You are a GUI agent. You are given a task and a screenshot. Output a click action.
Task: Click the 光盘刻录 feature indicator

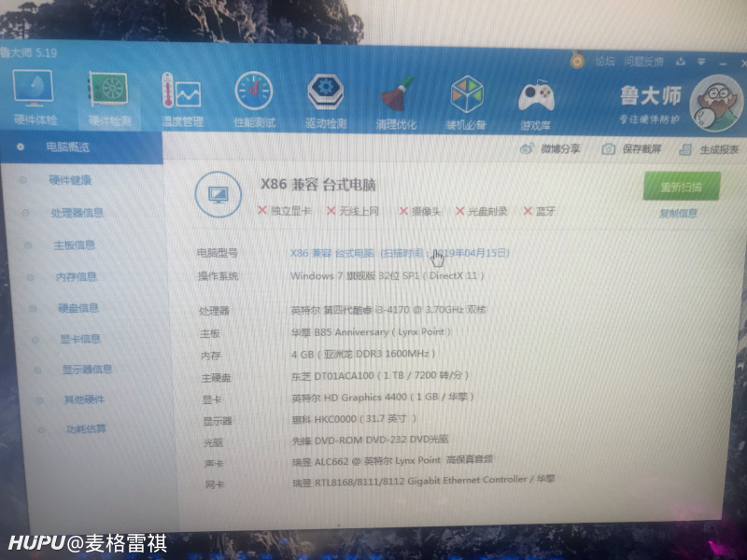(482, 211)
